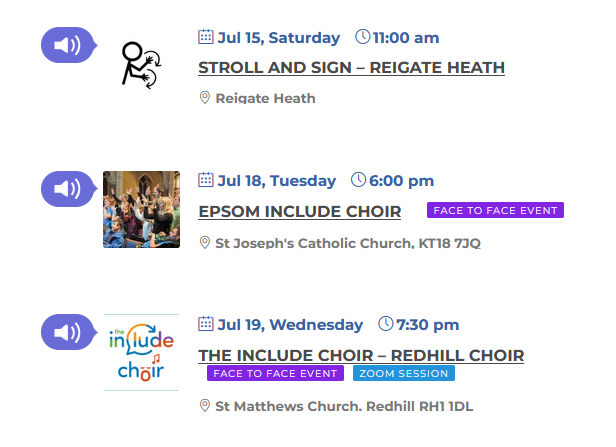Play audio for Stroll and Sign event

[69, 45]
